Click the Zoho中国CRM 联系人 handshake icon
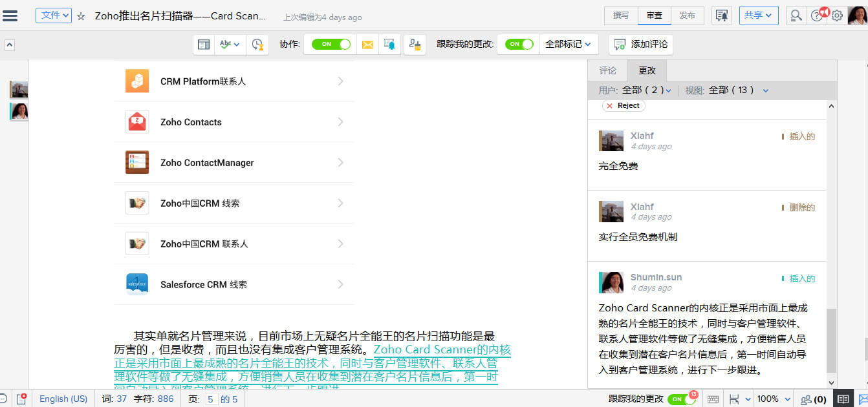 click(x=137, y=244)
